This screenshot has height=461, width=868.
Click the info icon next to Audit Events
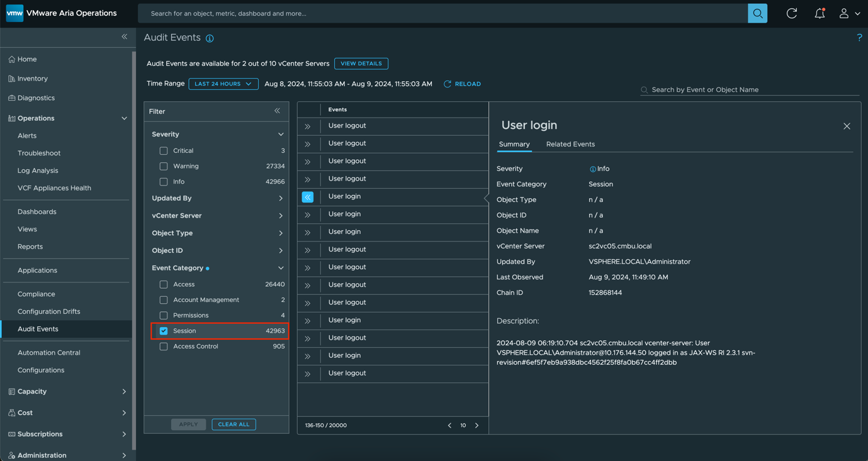click(x=210, y=38)
